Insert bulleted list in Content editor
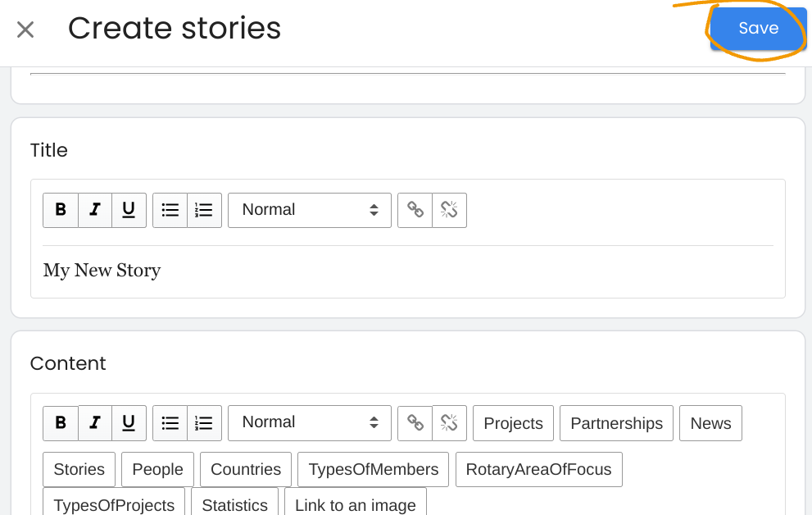This screenshot has width=812, height=515. (x=170, y=423)
